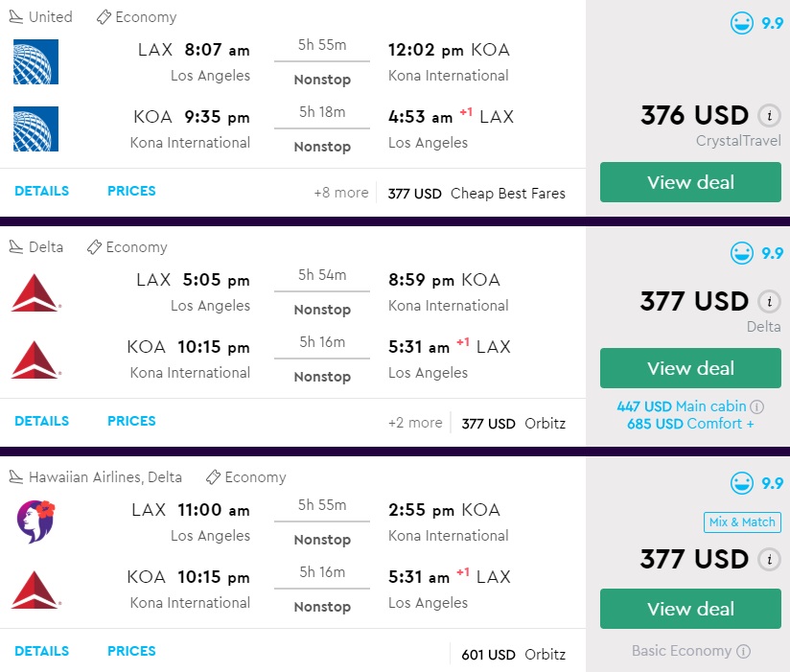Click the Hawaiian Airlines logo
790x672 pixels.
(36, 522)
